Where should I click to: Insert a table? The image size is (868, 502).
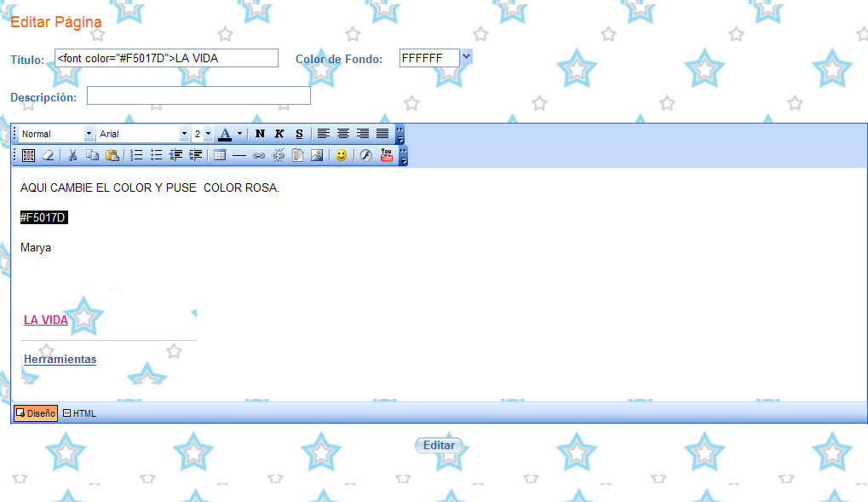220,156
